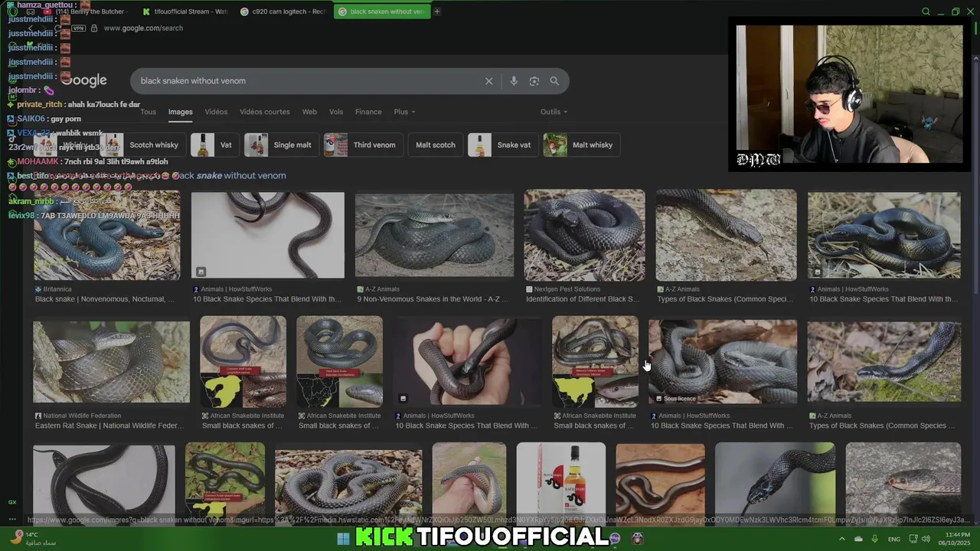Screen dimensions: 980x551
Task: Open the Vidéos courtes tab
Action: (x=265, y=112)
